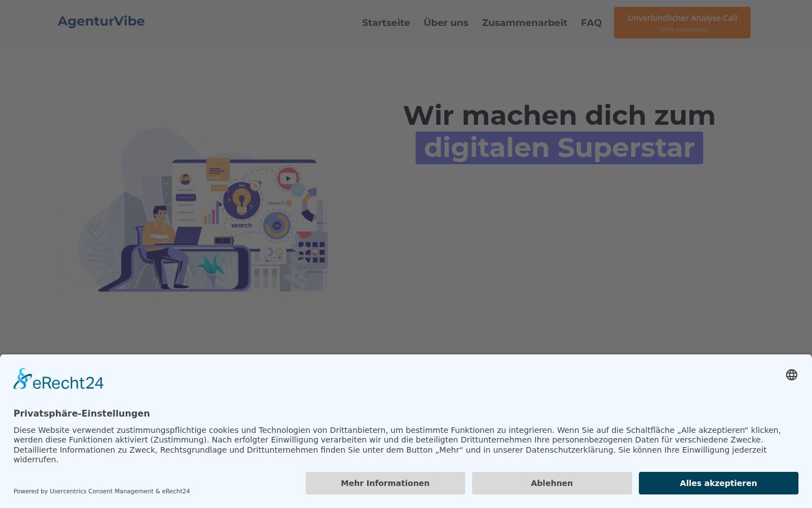Navigate to Zusammenarbeit

[x=524, y=23]
